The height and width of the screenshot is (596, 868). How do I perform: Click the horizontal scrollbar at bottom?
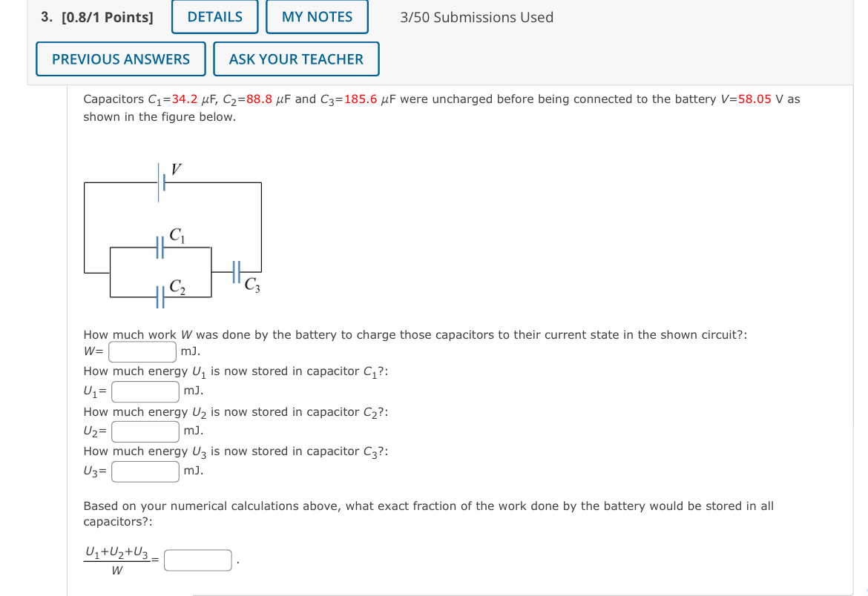tap(519, 593)
